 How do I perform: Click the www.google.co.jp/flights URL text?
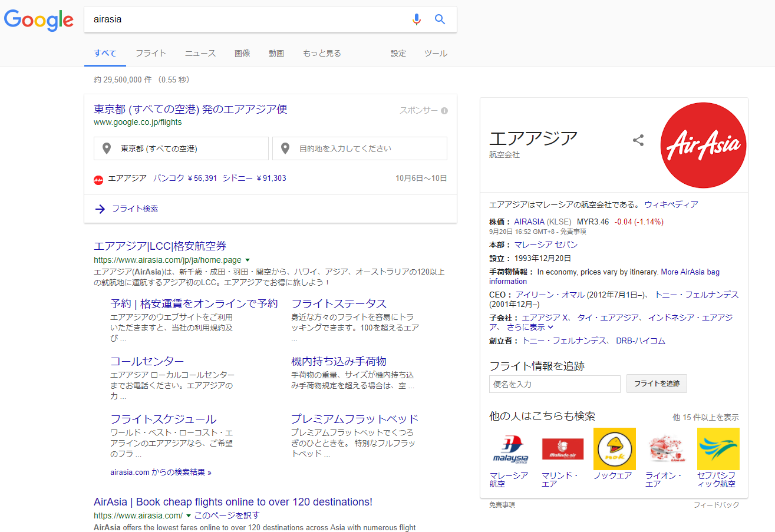tap(138, 123)
